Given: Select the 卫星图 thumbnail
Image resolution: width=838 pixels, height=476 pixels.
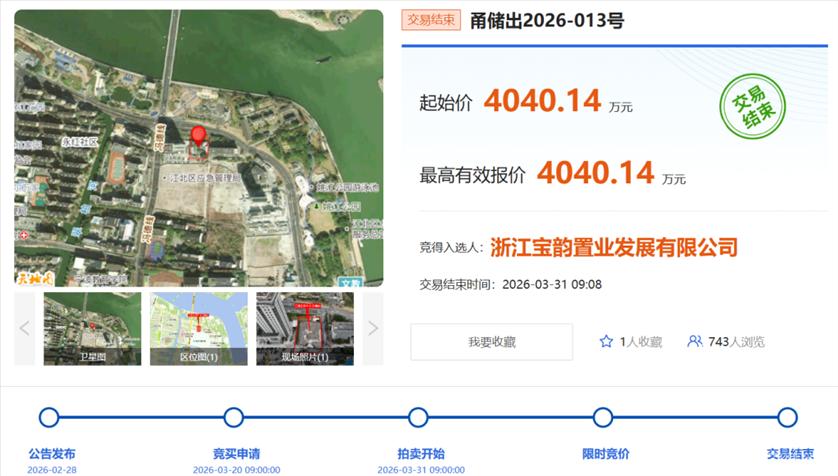Looking at the screenshot, I should coord(92,328).
